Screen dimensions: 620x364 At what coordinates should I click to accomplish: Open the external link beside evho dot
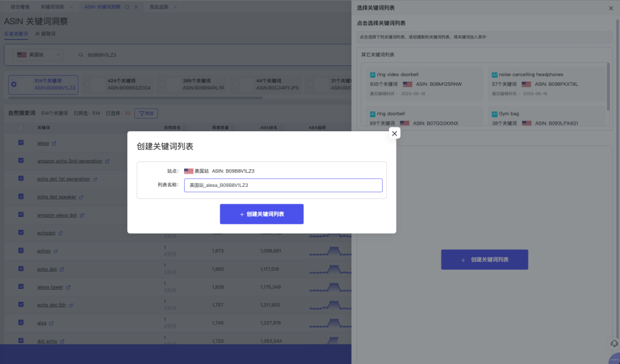point(62,269)
